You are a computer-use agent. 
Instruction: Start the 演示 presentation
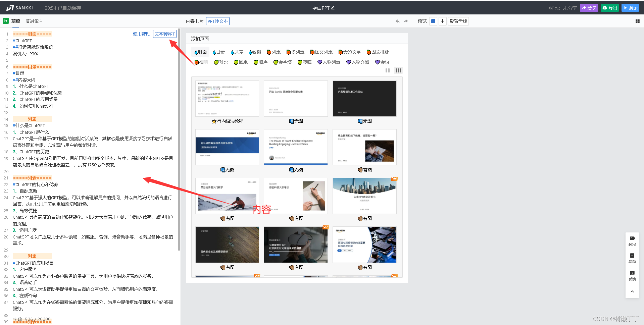coord(630,8)
